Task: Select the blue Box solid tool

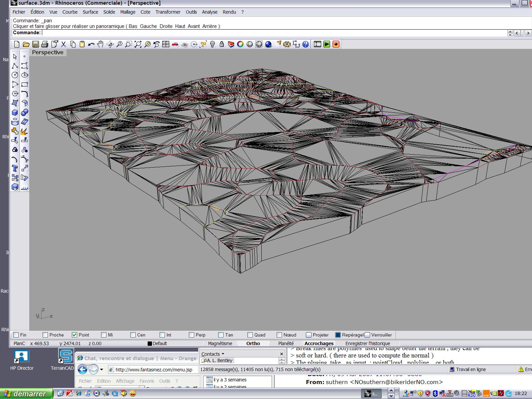Action: [x=15, y=113]
